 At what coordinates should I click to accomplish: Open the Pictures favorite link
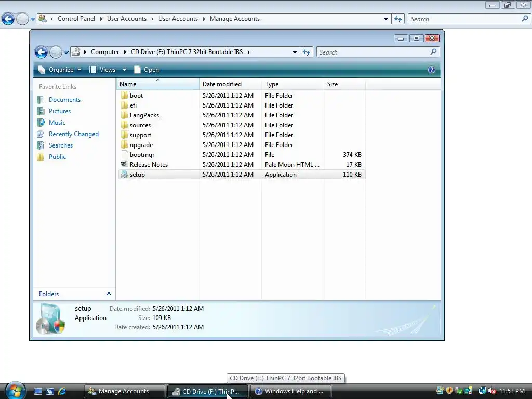60,111
